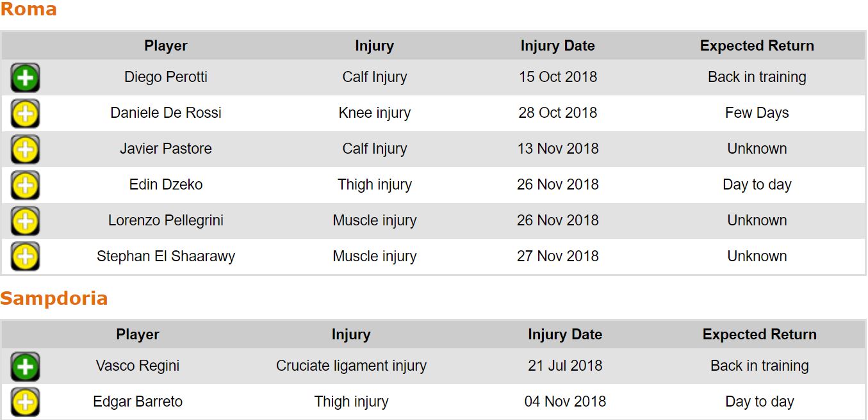Click the Injury column header in Sampdoria table
Image resolution: width=868 pixels, height=420 pixels.
click(351, 335)
